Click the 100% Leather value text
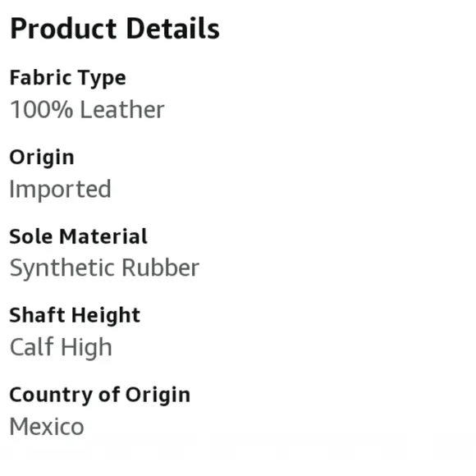 (x=87, y=110)
